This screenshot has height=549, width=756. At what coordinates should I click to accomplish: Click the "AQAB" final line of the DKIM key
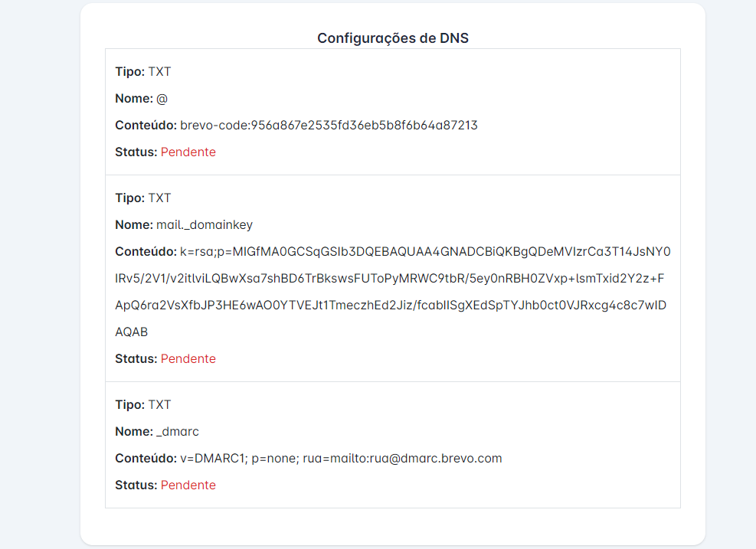click(131, 332)
